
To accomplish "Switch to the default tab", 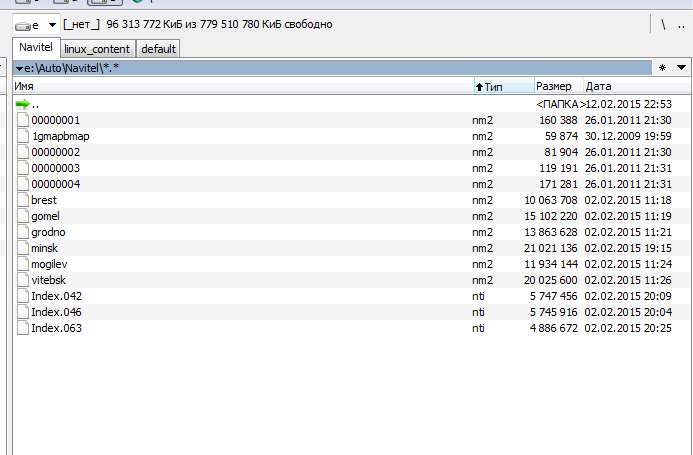I will click(158, 49).
